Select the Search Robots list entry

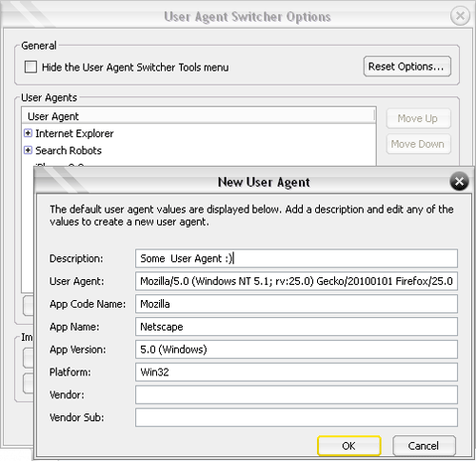(69, 150)
